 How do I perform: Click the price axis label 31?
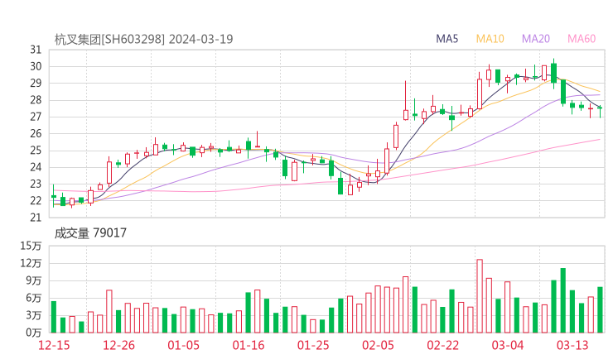point(36,50)
